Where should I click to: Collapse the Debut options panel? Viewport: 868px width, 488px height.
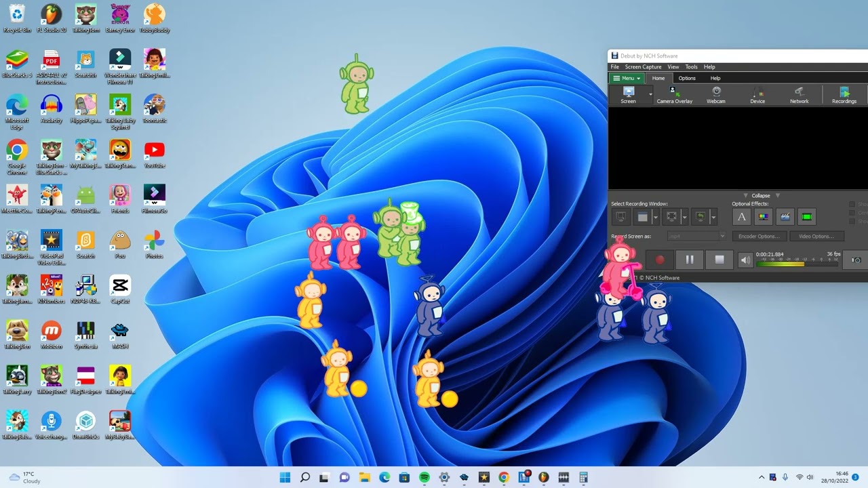761,195
